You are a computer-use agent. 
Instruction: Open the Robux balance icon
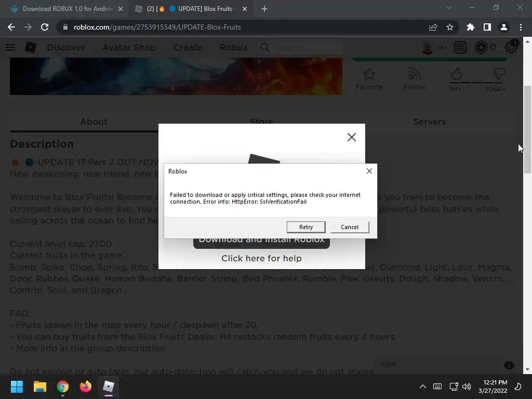481,47
